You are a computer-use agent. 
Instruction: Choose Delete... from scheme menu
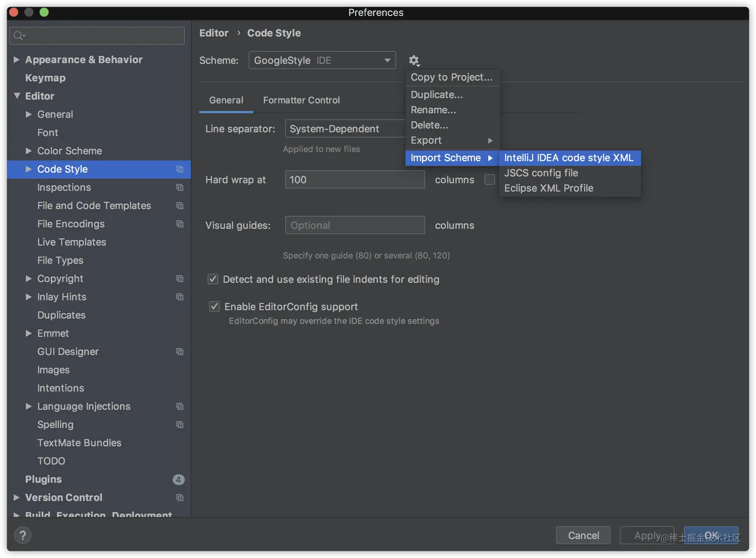(452, 125)
